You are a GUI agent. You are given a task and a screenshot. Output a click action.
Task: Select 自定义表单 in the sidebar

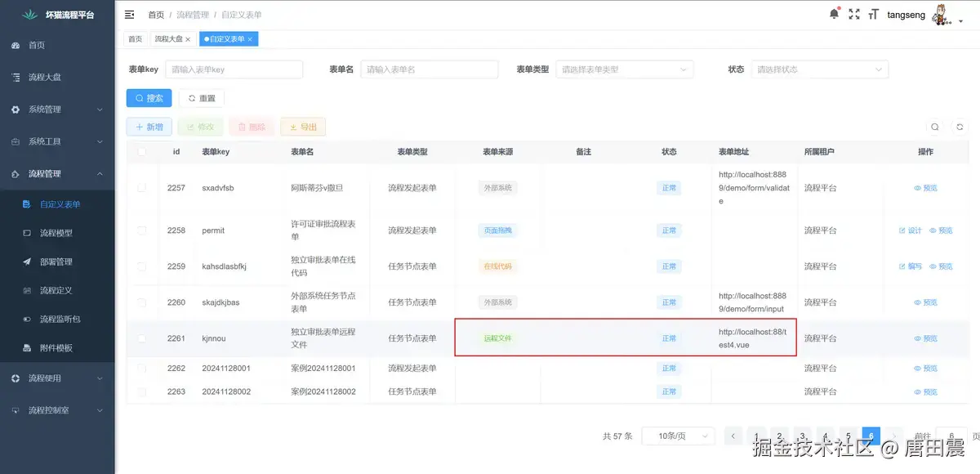pyautogui.click(x=57, y=204)
